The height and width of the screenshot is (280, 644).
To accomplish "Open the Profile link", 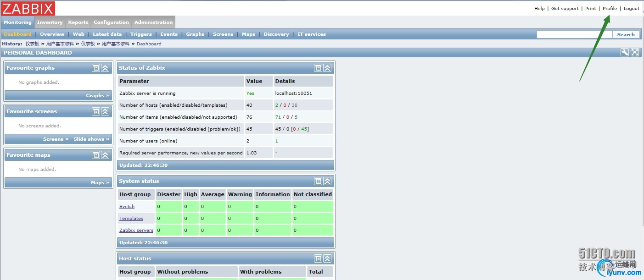I will [610, 9].
